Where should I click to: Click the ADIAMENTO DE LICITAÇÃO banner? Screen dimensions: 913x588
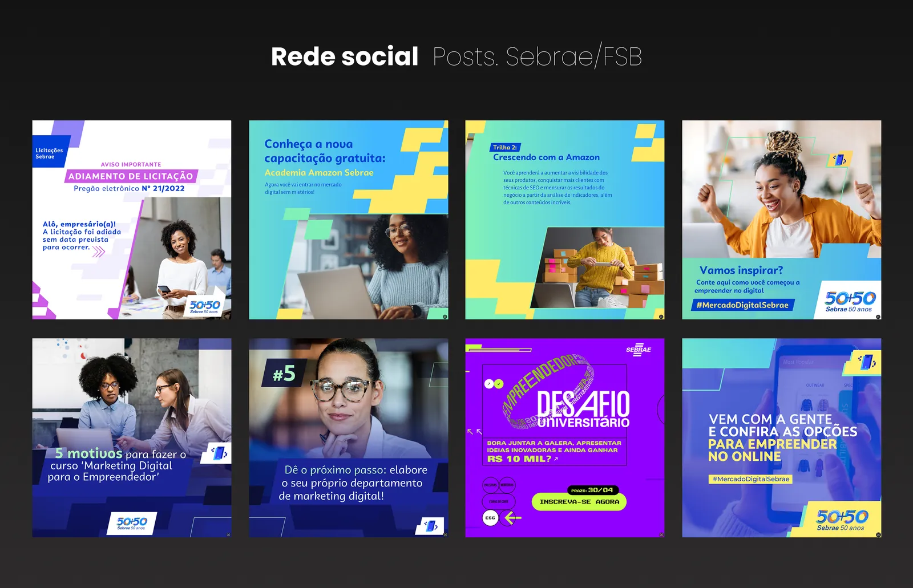pyautogui.click(x=131, y=176)
